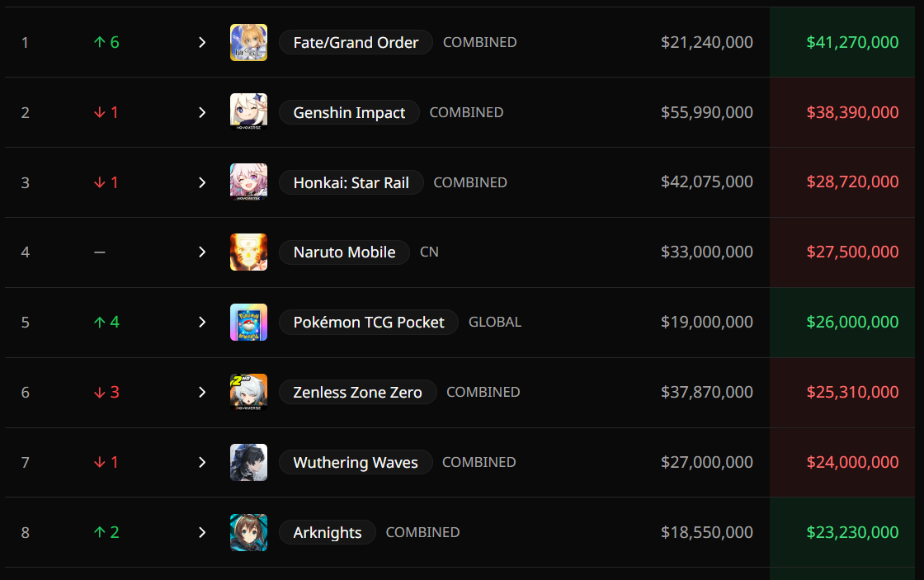The image size is (924, 580).
Task: Expand the Zenless Zone Zero row
Action: pyautogui.click(x=202, y=393)
